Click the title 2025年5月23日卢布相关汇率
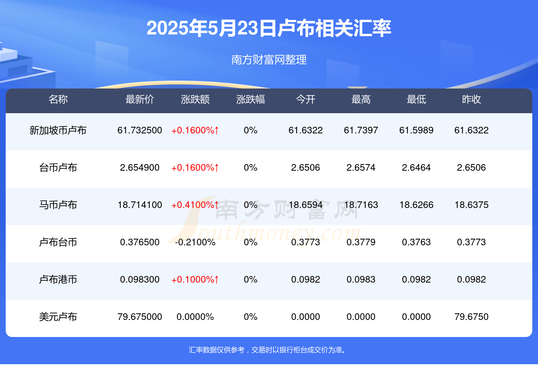The width and height of the screenshot is (538, 392). (269, 28)
